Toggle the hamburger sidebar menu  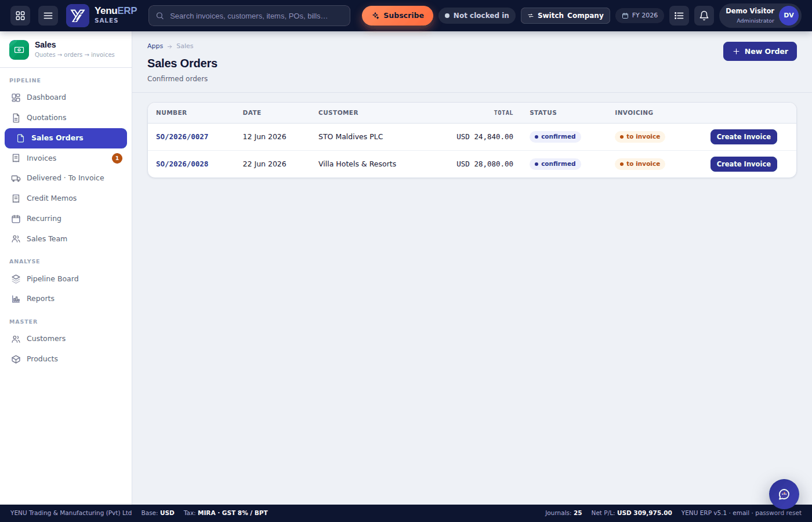pos(48,16)
